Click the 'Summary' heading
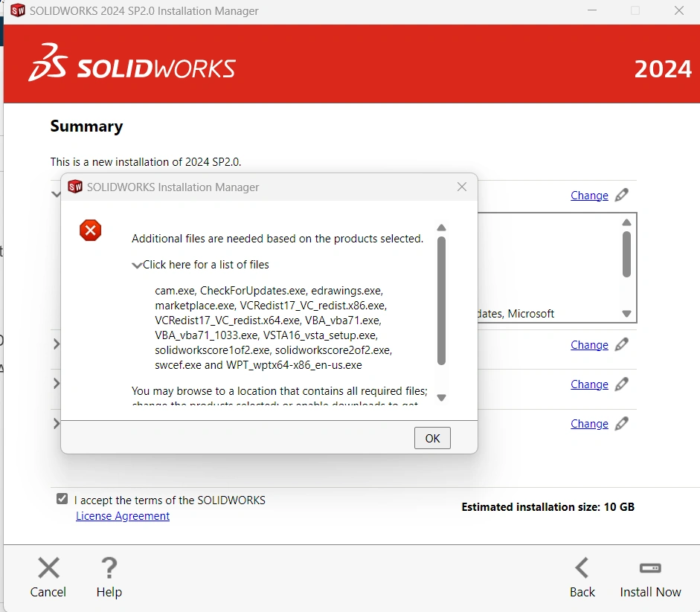The width and height of the screenshot is (700, 612). coord(86,126)
